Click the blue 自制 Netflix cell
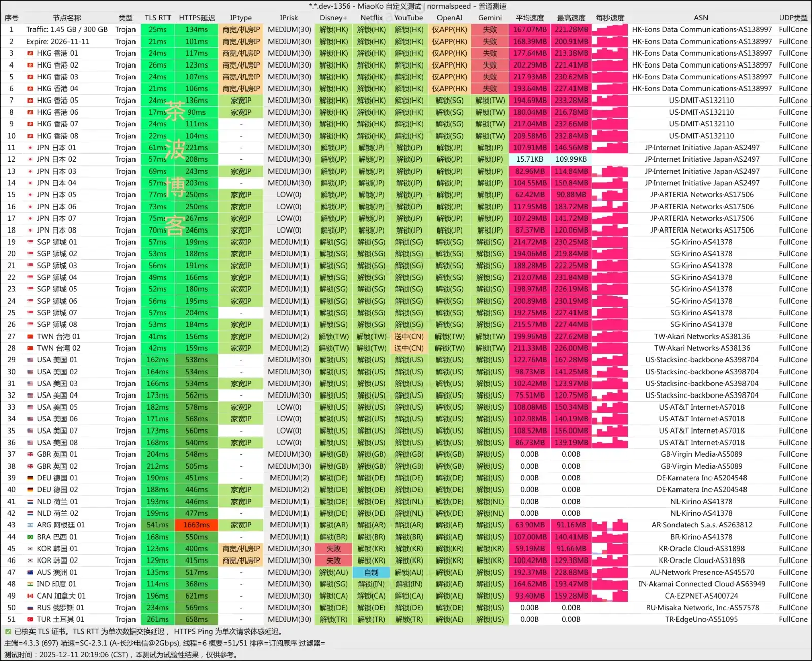Viewport: 812px width, 661px height. point(371,572)
